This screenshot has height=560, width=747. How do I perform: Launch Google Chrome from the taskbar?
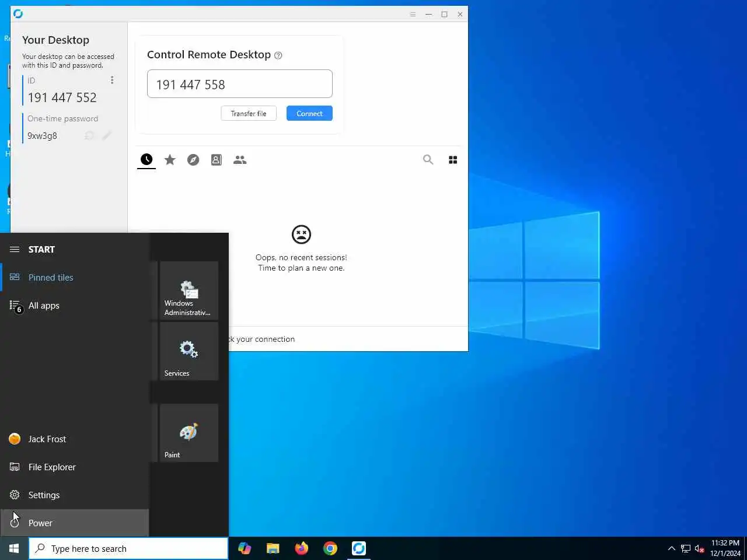pyautogui.click(x=330, y=548)
